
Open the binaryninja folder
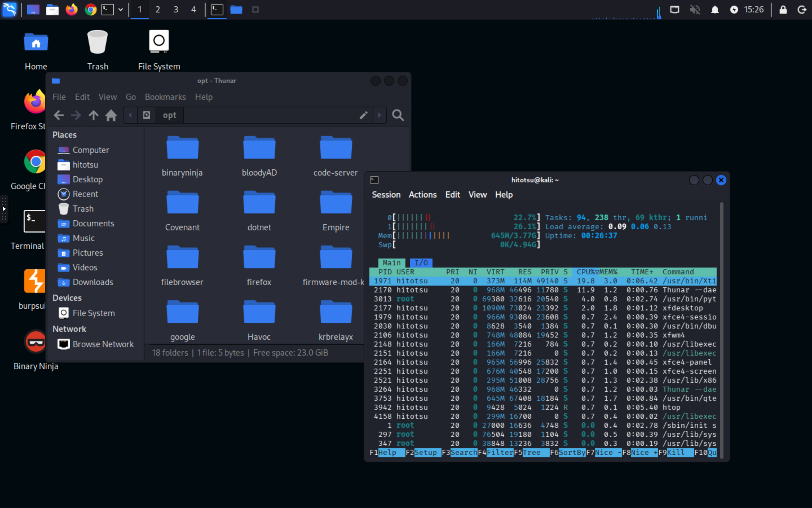(x=182, y=156)
